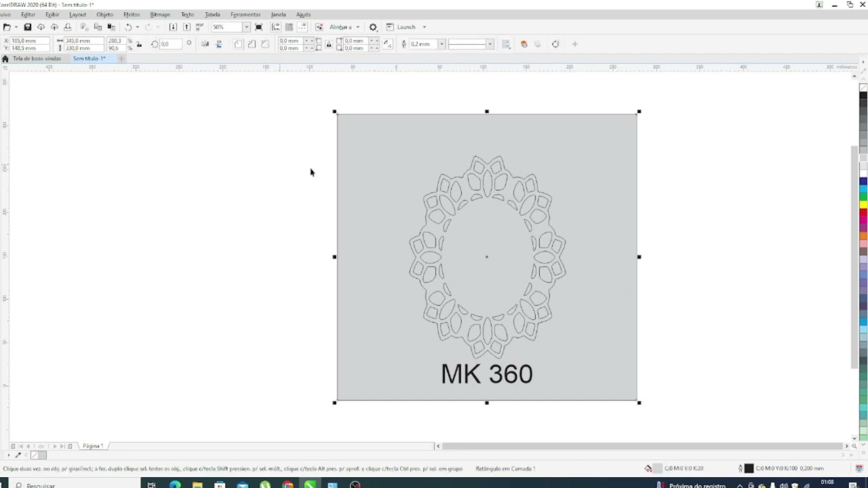This screenshot has width=868, height=488.
Task: Click the Undo arrow icon
Action: coord(127,27)
